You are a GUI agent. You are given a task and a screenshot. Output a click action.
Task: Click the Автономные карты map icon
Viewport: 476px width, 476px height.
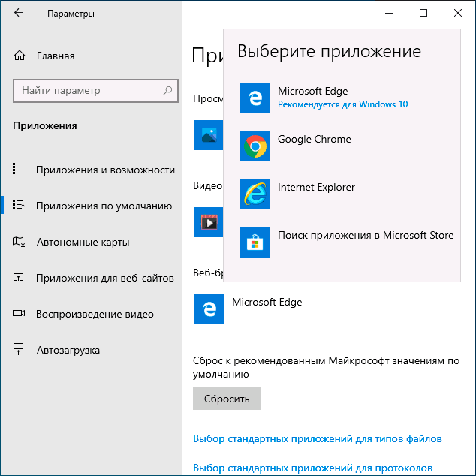(19, 242)
